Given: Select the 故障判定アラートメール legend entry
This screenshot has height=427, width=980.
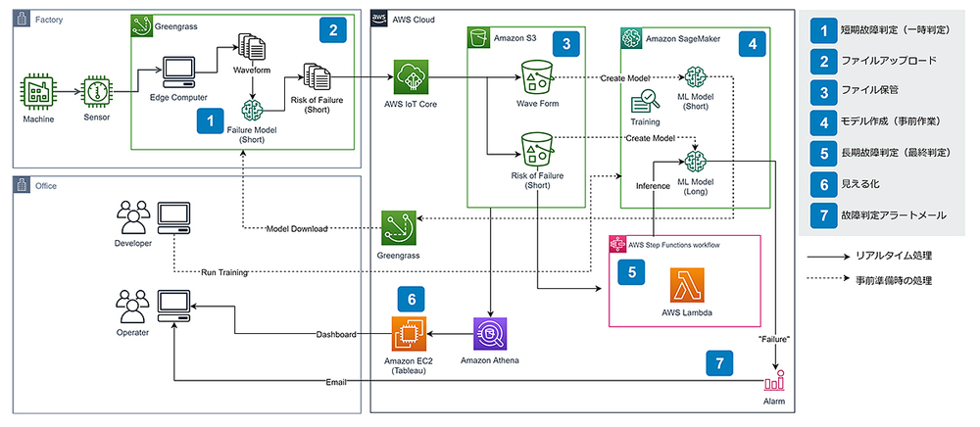Looking at the screenshot, I should point(882,213).
